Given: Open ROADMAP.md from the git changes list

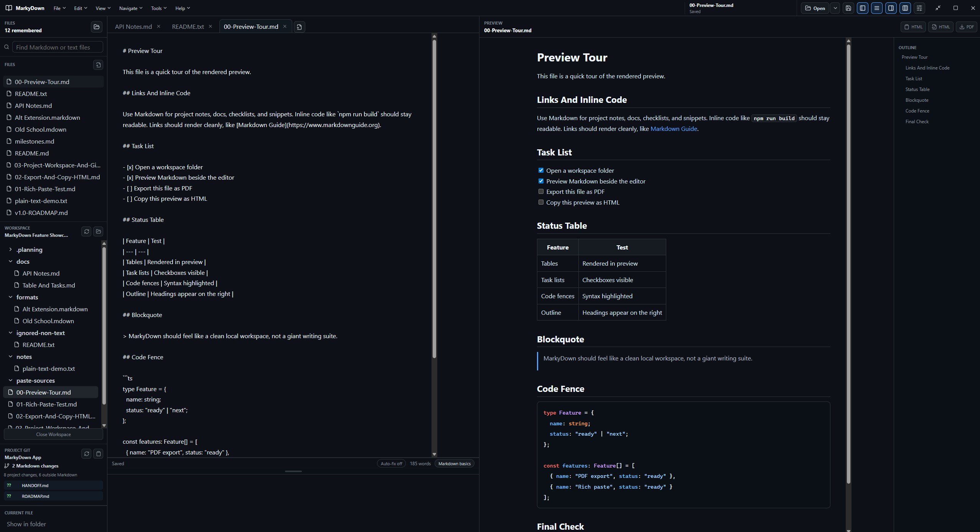Looking at the screenshot, I should (53, 496).
